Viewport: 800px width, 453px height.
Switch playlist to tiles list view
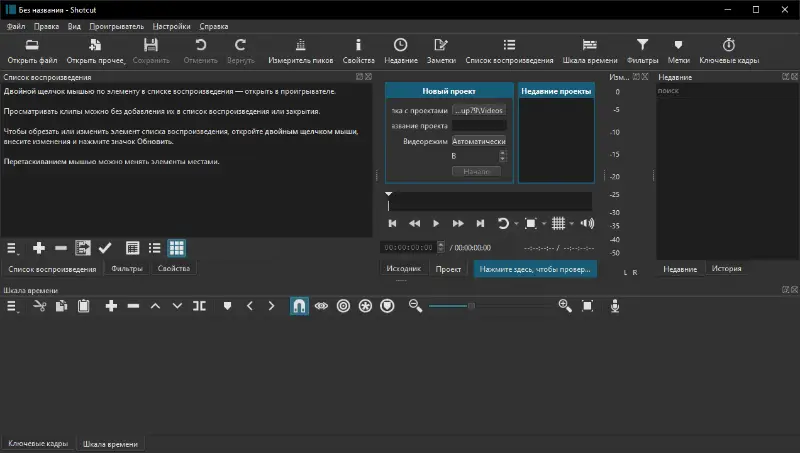[x=155, y=248]
